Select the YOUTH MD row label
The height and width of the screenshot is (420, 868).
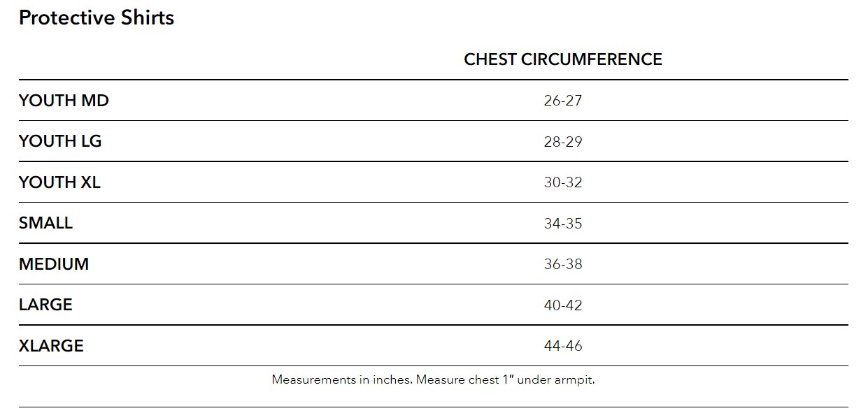coord(64,101)
